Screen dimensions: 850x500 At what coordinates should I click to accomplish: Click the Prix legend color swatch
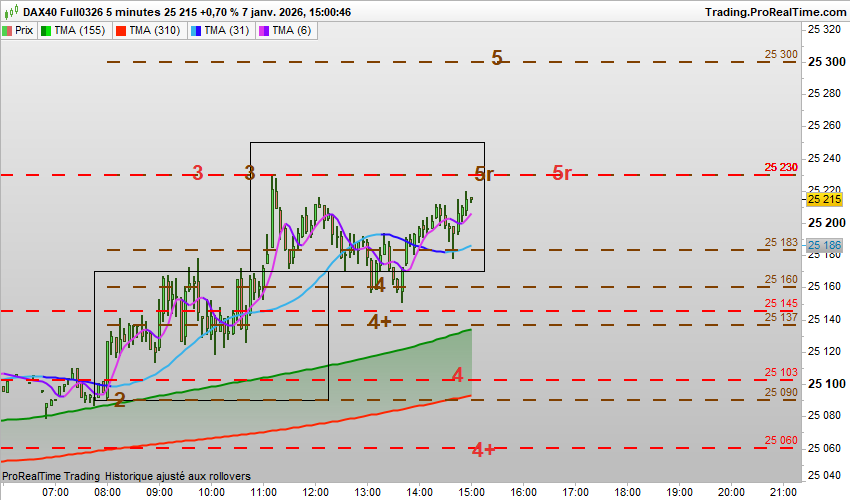pos(7,31)
